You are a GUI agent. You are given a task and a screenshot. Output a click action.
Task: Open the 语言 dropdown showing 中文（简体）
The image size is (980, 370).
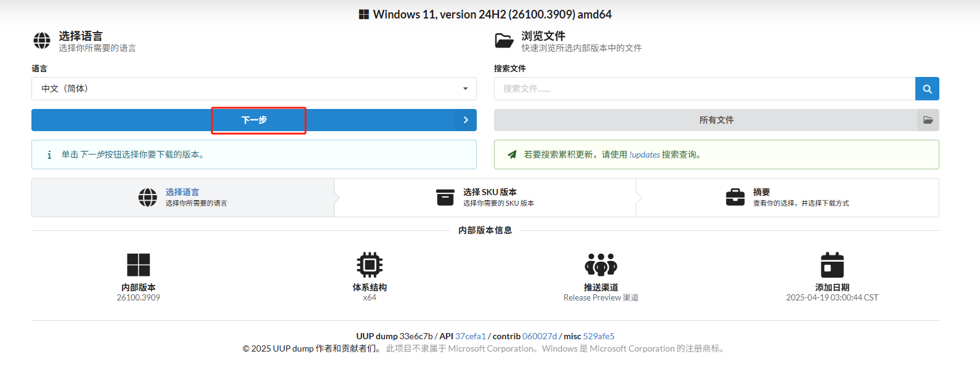coord(254,89)
